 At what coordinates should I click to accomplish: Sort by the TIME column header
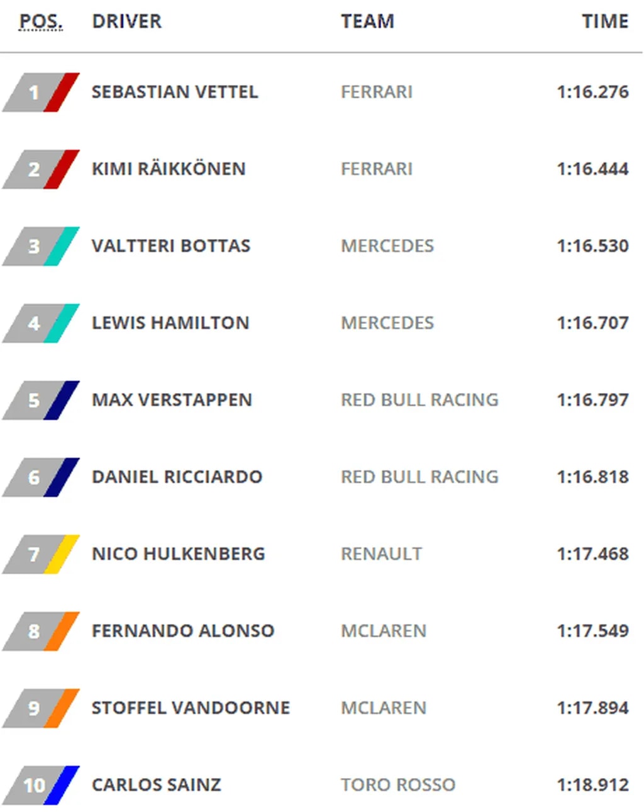(x=604, y=21)
